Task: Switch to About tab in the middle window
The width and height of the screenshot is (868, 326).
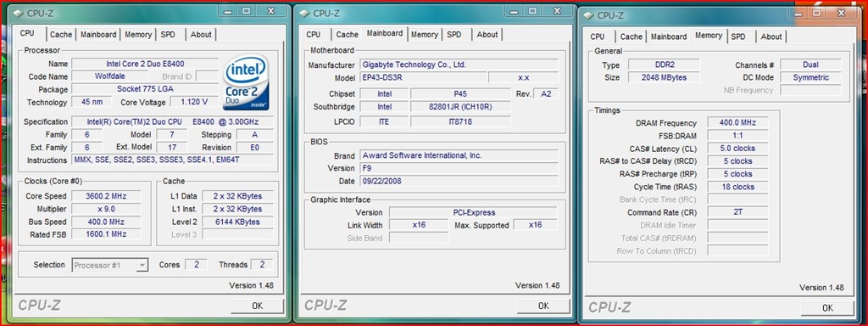Action: click(x=487, y=34)
